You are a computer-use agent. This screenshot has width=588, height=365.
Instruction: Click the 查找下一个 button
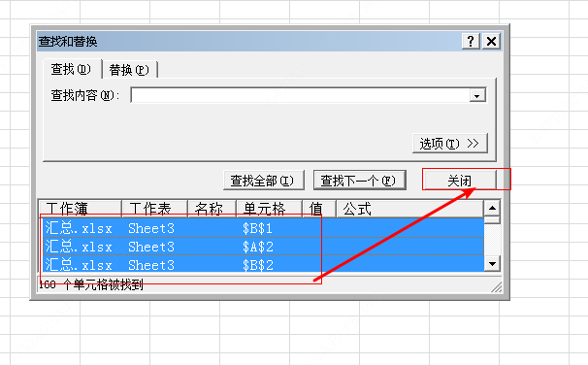[x=360, y=181]
